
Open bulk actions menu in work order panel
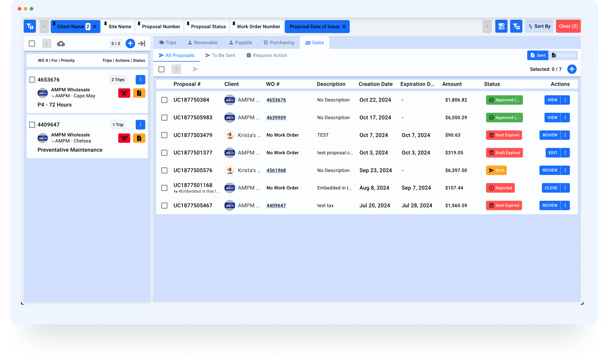point(47,43)
